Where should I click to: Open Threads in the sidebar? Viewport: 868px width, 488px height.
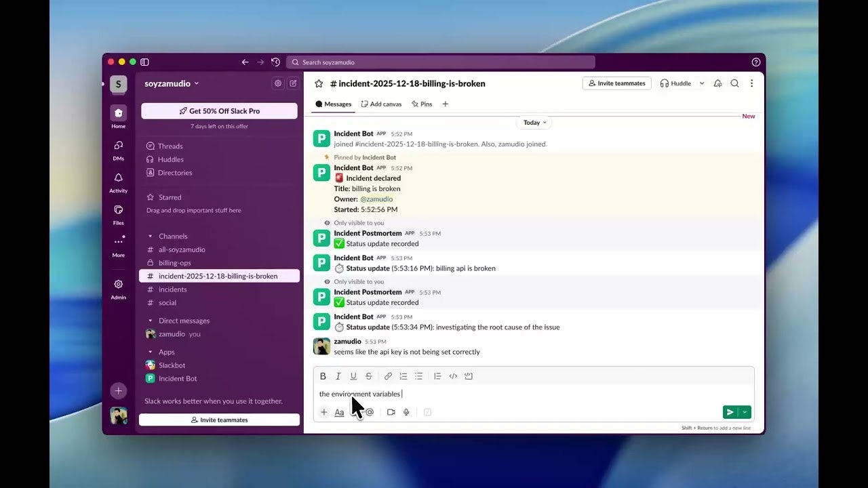[220, 146]
